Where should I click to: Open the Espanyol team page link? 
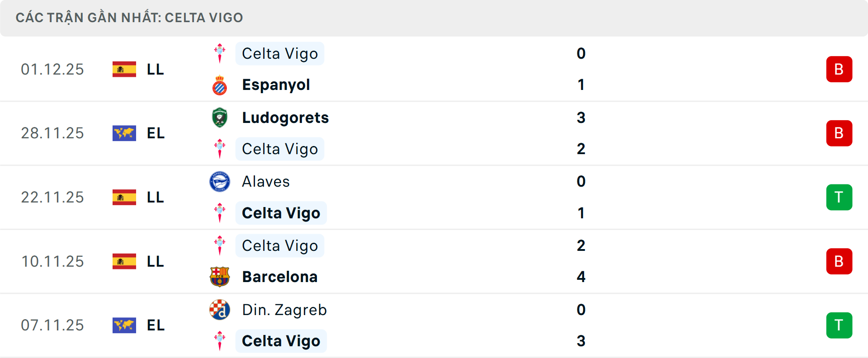pos(276,84)
